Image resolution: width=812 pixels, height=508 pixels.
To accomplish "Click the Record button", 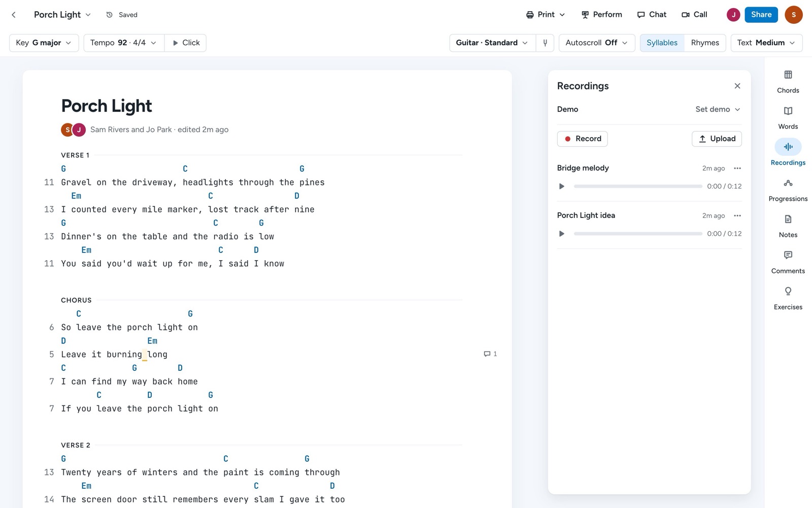I will coord(582,139).
